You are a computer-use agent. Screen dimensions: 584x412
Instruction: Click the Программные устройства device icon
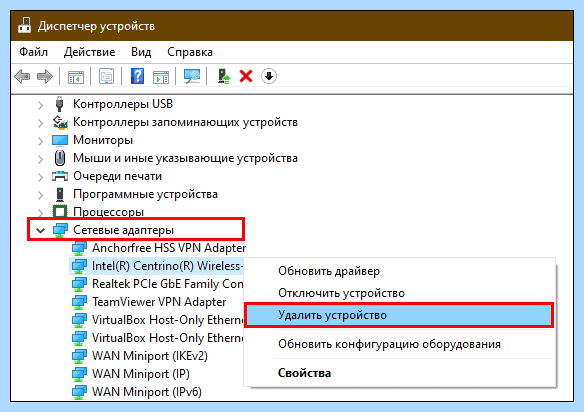[60, 194]
